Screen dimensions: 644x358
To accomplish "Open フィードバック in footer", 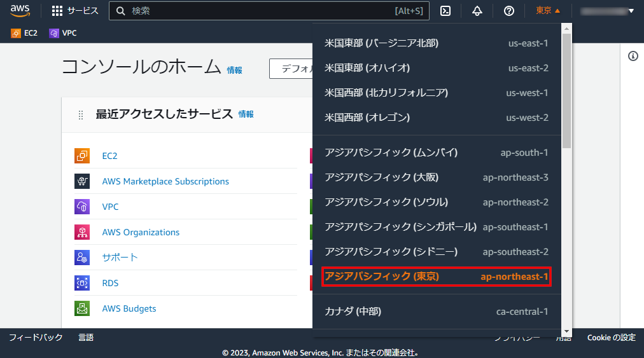I will [x=36, y=338].
